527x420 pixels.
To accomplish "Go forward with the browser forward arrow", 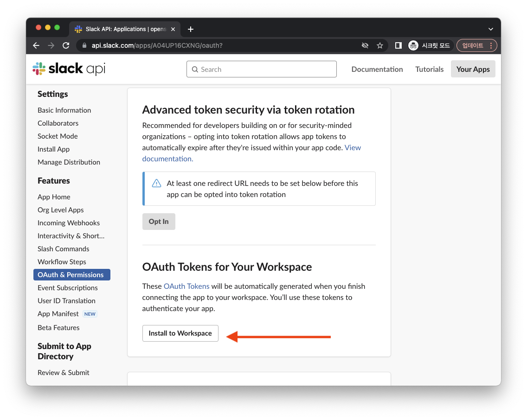I will coord(51,45).
